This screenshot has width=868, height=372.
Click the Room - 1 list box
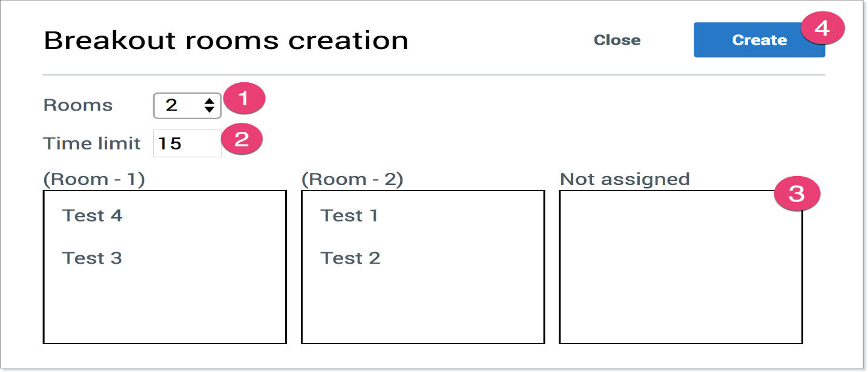click(x=165, y=296)
